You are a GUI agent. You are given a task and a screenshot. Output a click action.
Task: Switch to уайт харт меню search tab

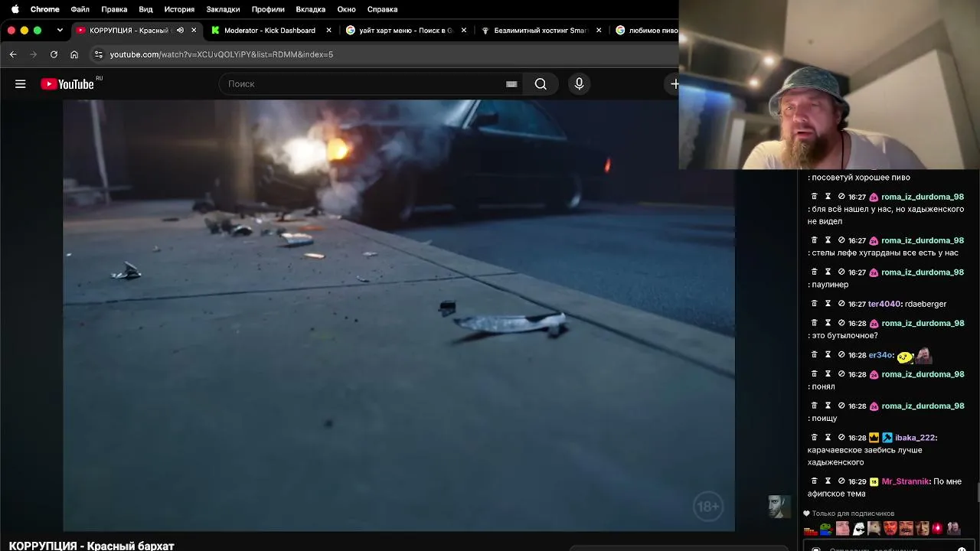point(404,31)
